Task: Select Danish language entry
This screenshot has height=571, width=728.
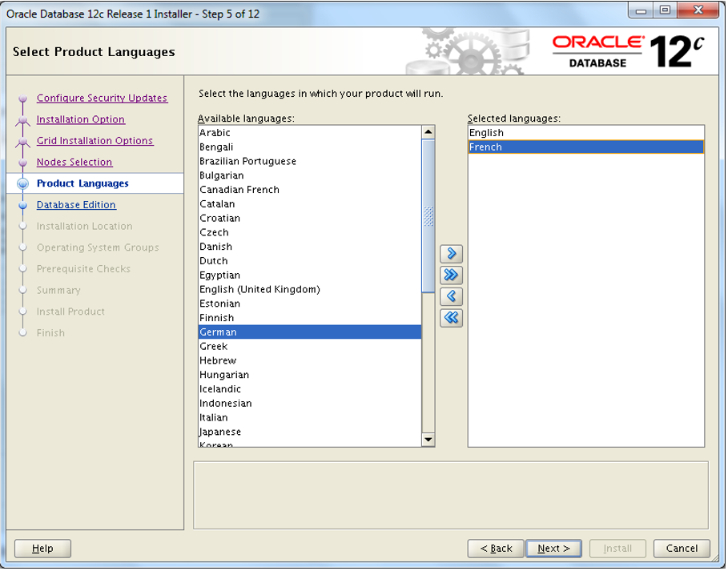Action: click(x=310, y=247)
